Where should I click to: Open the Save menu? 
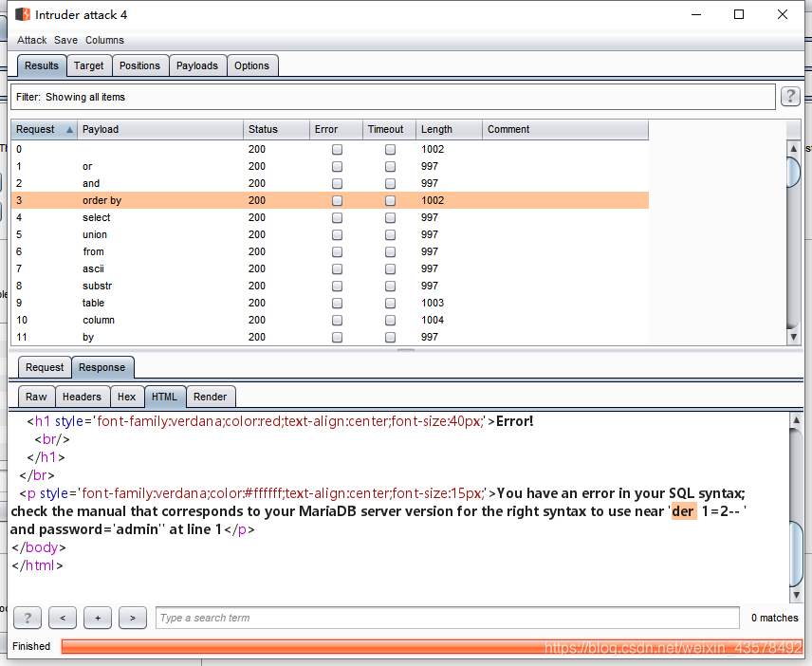[x=65, y=40]
